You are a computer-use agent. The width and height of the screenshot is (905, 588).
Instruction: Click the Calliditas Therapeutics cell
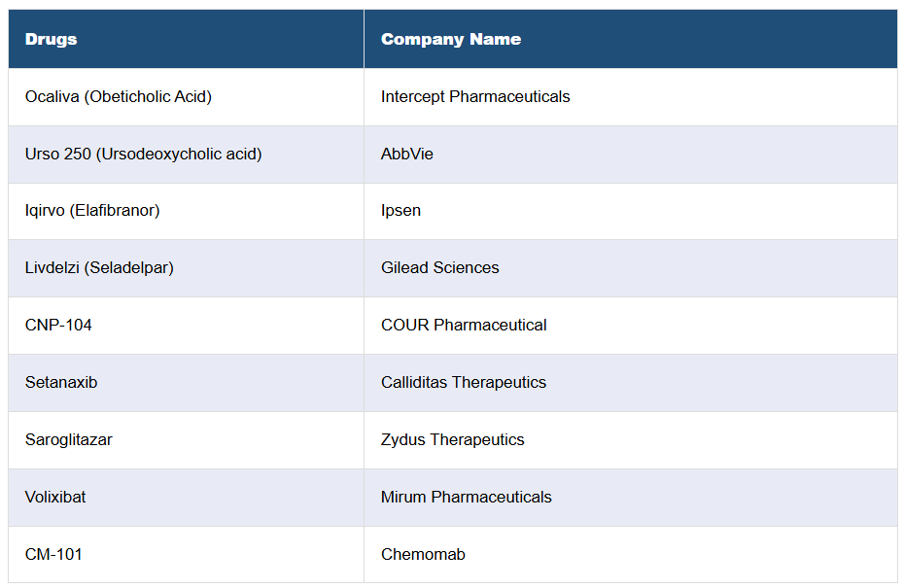pyautogui.click(x=464, y=383)
